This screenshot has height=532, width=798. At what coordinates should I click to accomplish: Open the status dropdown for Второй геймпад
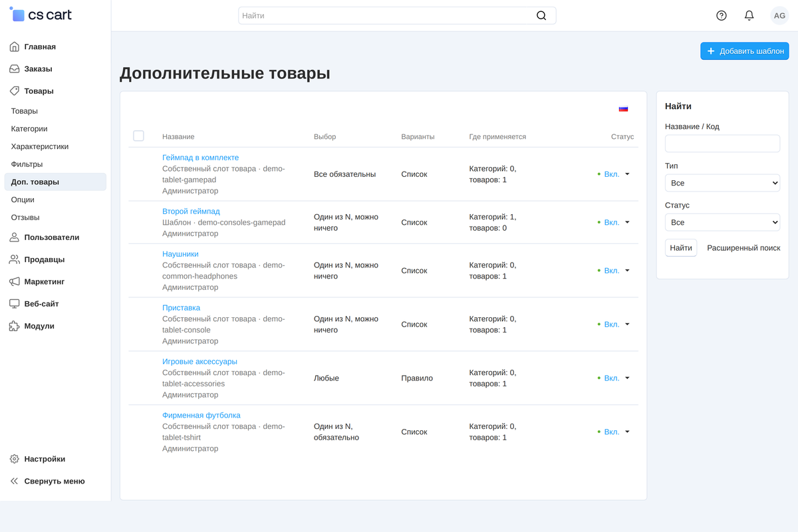coord(613,222)
